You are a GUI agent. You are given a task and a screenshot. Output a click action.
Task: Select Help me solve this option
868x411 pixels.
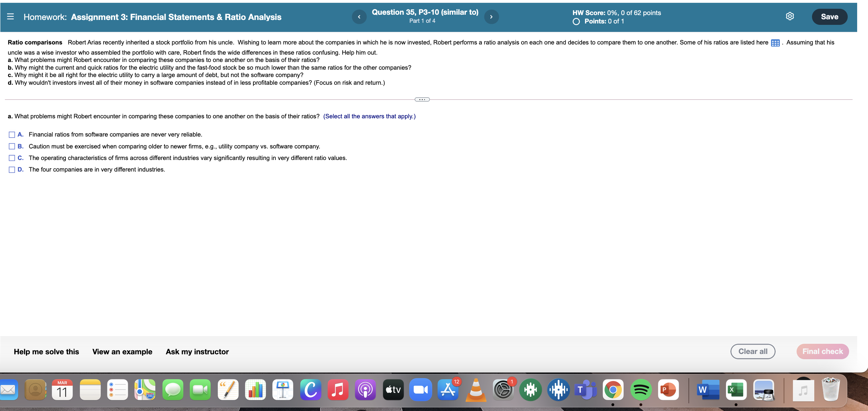(46, 351)
